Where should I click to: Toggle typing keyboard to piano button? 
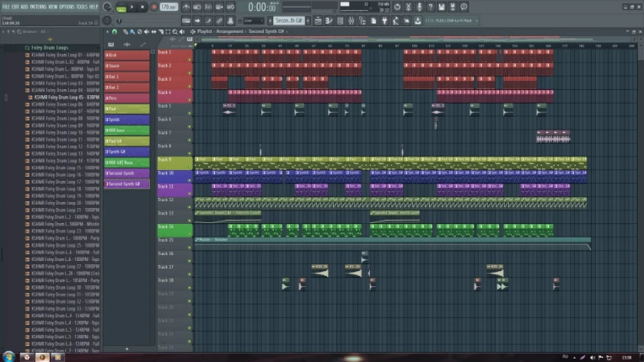click(x=186, y=20)
